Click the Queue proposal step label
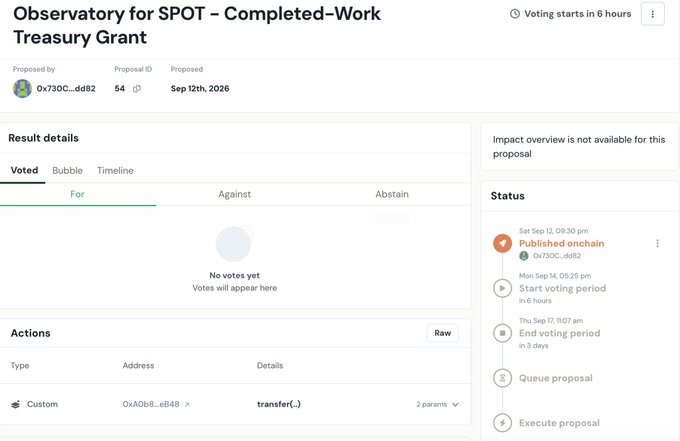This screenshot has height=441, width=680. point(556,378)
